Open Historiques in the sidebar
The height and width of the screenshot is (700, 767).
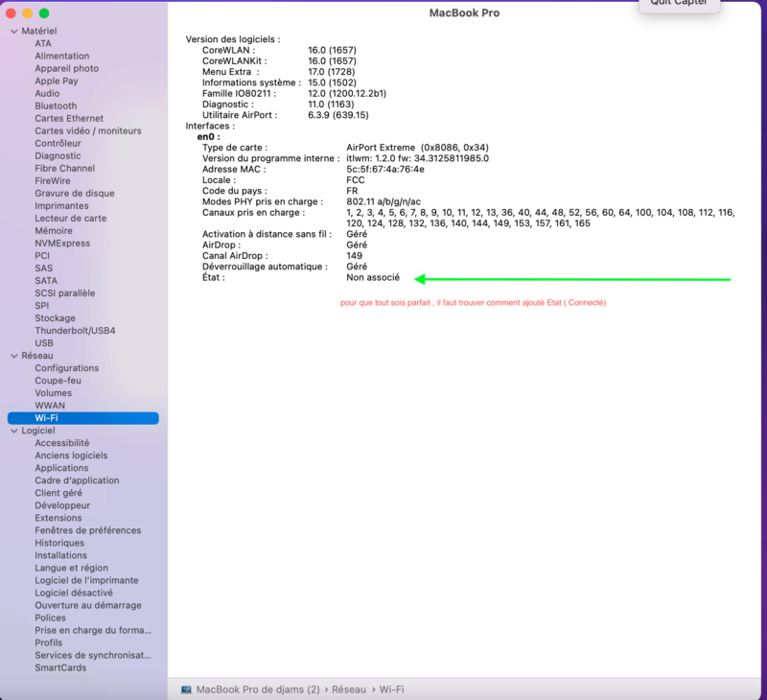click(59, 543)
